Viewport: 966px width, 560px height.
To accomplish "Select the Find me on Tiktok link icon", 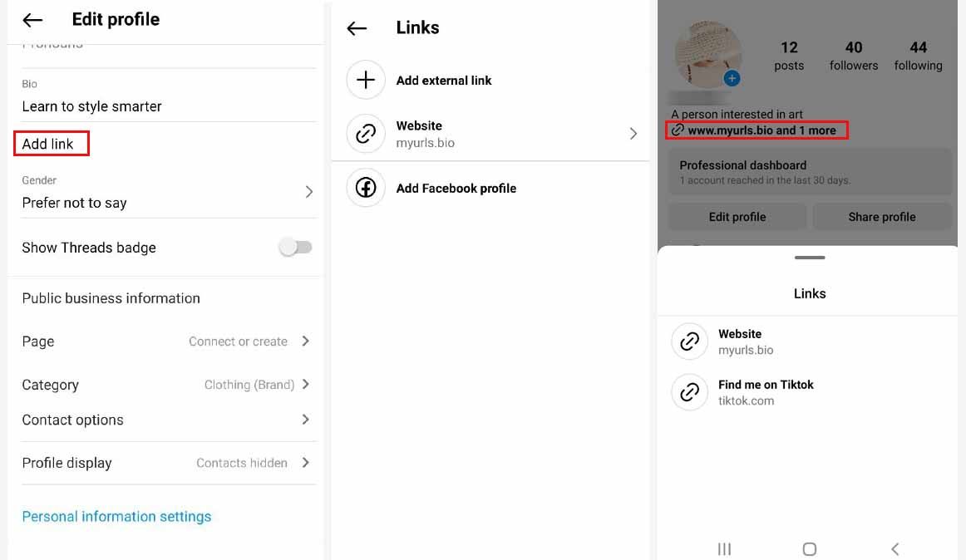I will (x=689, y=392).
